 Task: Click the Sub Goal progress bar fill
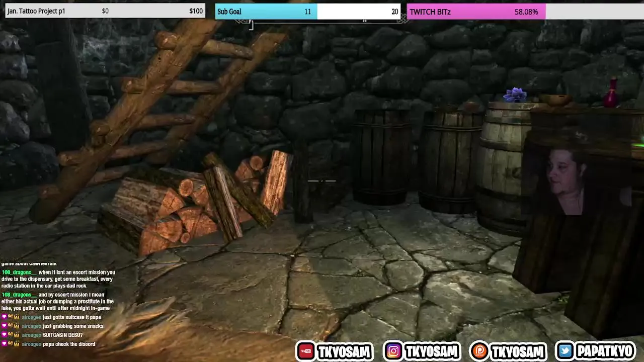[x=266, y=12]
